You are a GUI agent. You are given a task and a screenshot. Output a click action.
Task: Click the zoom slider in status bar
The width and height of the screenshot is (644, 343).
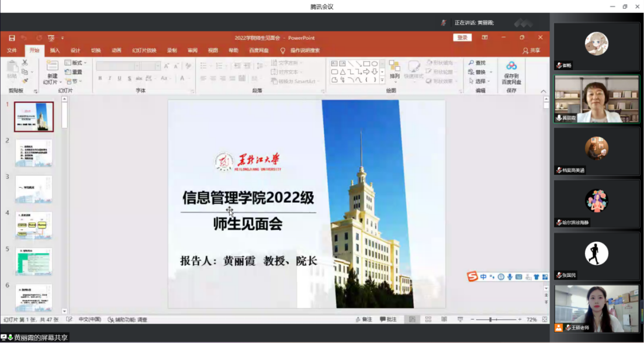pos(490,320)
